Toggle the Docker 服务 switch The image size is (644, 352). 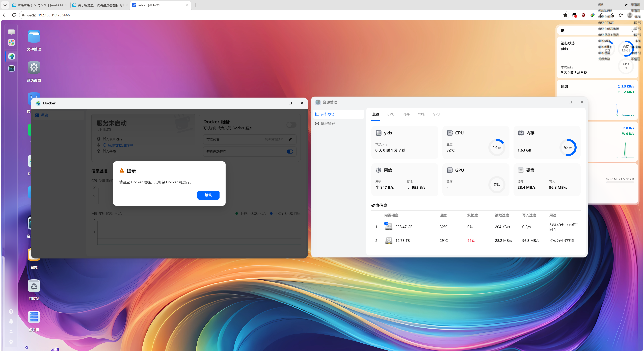pyautogui.click(x=291, y=125)
